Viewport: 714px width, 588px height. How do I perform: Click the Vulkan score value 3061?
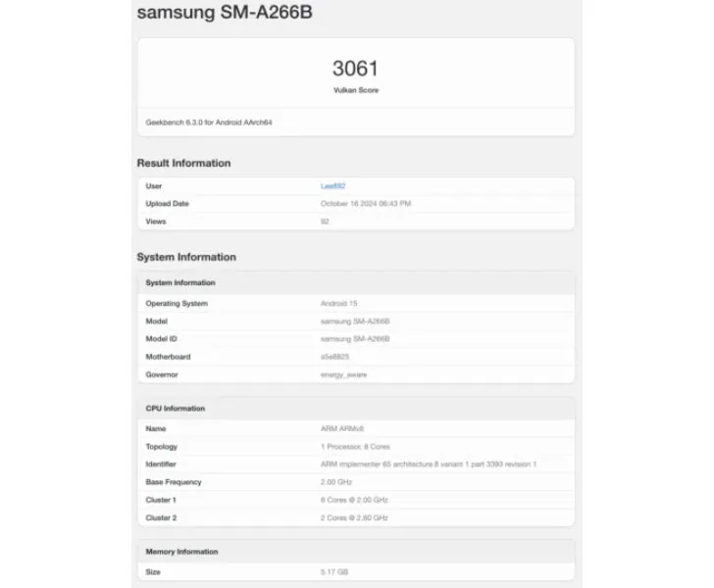[355, 69]
